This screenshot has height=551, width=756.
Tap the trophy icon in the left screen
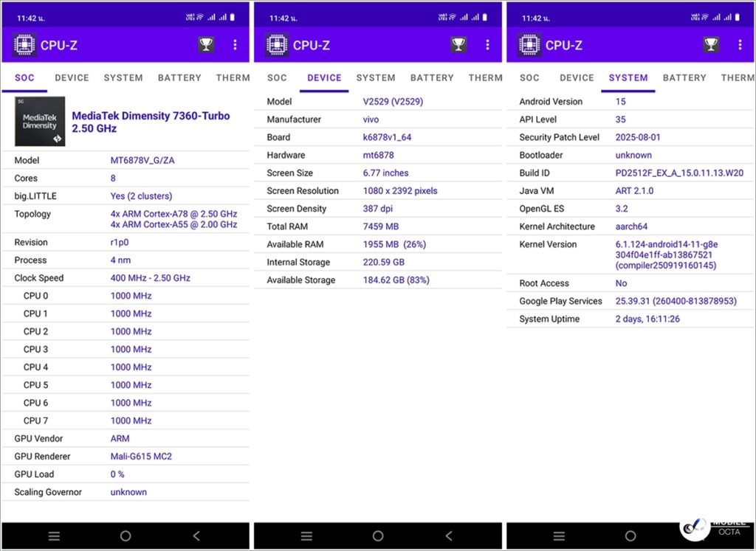(x=206, y=45)
